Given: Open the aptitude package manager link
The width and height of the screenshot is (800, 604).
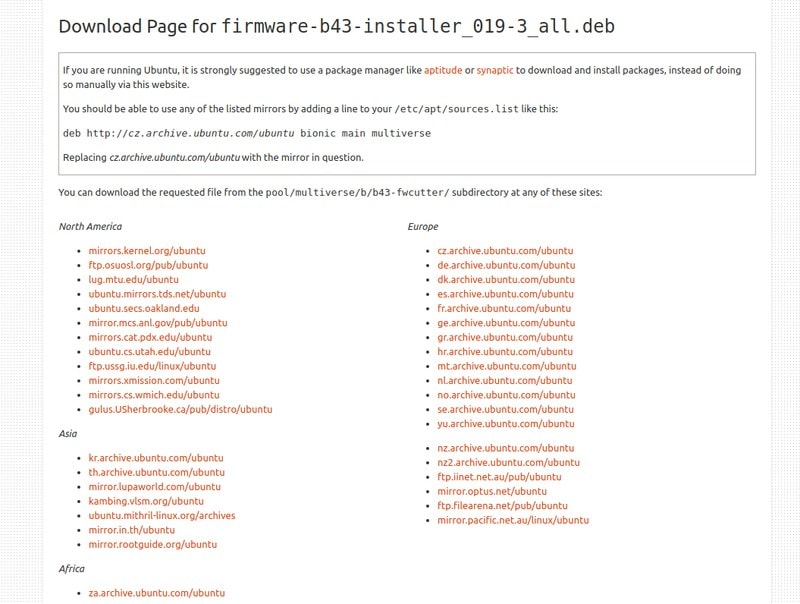Looking at the screenshot, I should point(443,70).
